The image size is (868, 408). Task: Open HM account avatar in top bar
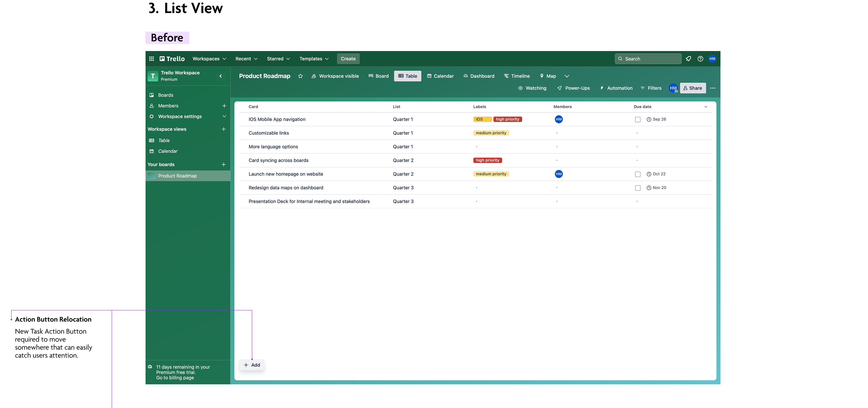712,59
